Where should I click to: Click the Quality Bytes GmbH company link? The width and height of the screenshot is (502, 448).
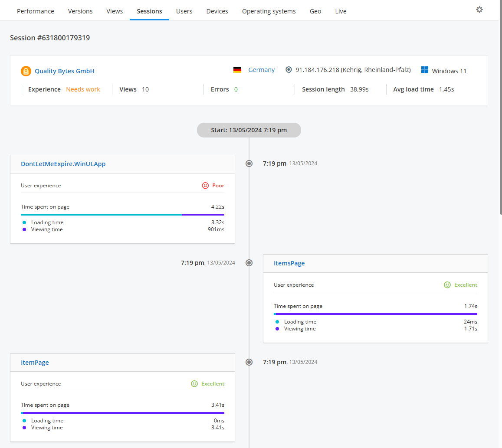tap(63, 71)
